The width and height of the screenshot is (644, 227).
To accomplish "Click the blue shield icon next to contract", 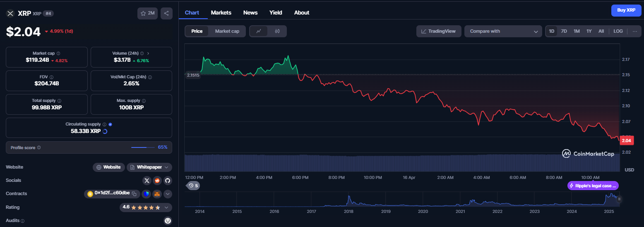I will [147, 194].
